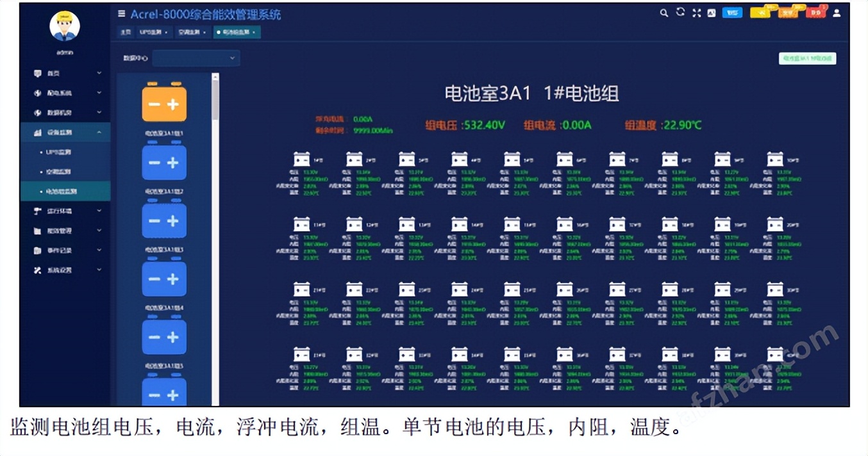The height and width of the screenshot is (456, 868).
Task: Expand the 配电系统 sidebar menu chevron
Action: click(99, 93)
